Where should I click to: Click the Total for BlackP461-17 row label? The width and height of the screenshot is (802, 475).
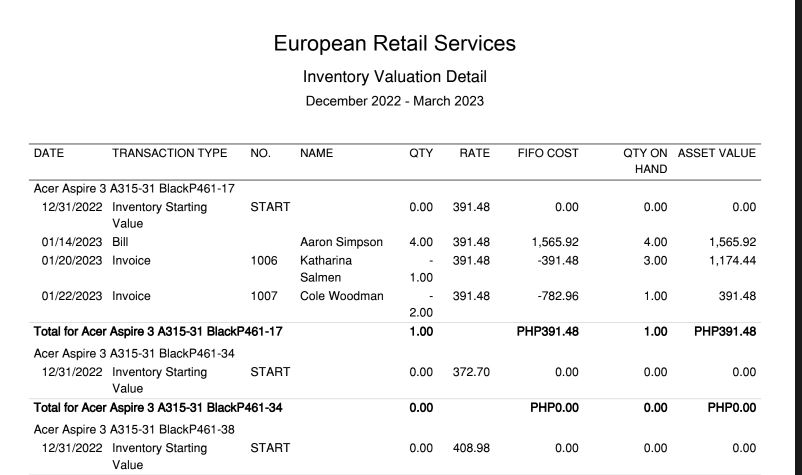coord(158,332)
